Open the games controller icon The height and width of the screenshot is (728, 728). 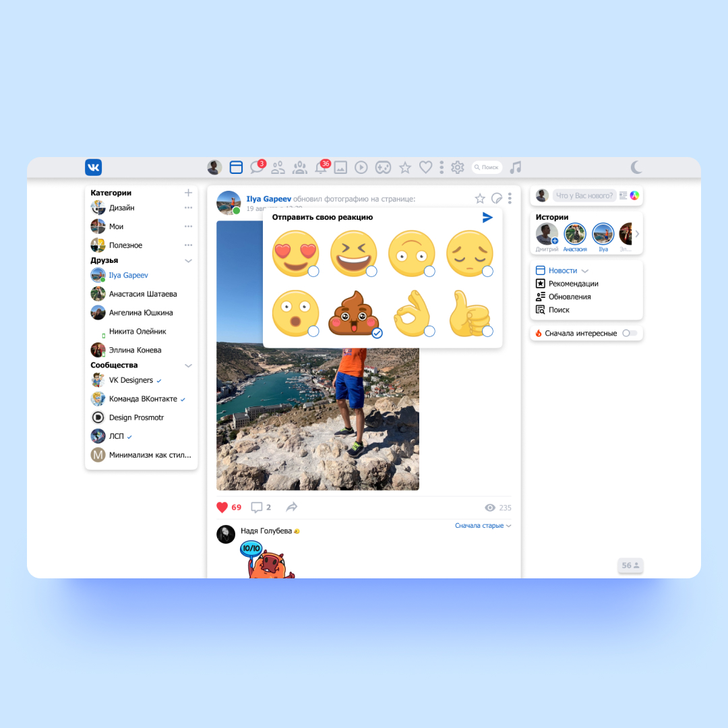pyautogui.click(x=383, y=168)
